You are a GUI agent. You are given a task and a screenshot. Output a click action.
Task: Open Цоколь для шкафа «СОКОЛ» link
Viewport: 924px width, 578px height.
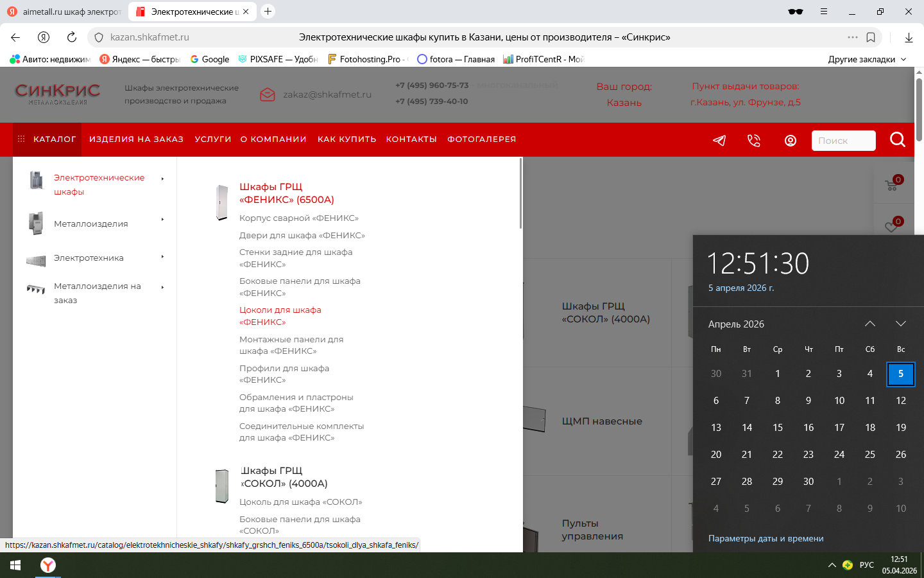[x=301, y=502]
